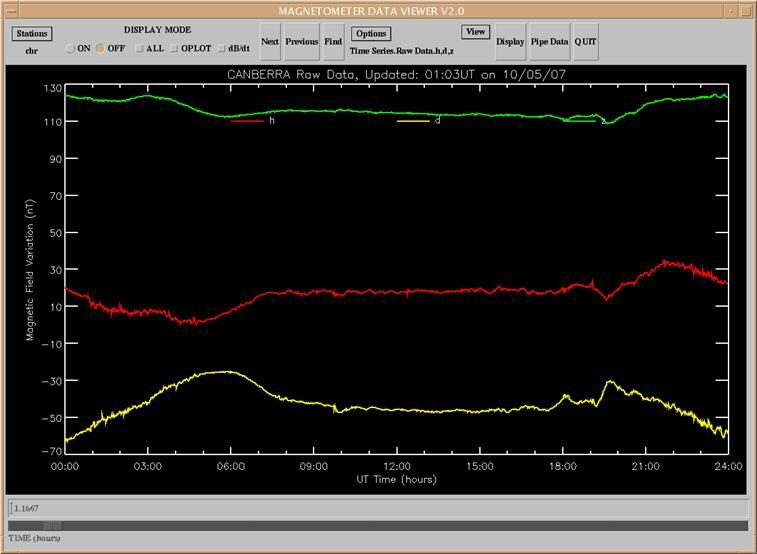Click the minimize icon in title bar
Screen dimensions: 757x554
[x=729, y=10]
